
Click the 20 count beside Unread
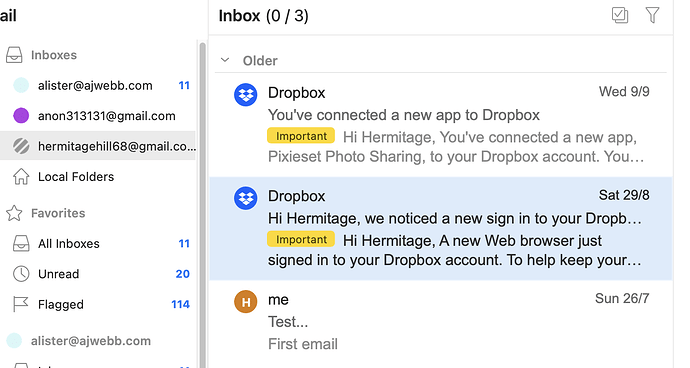[x=183, y=274]
